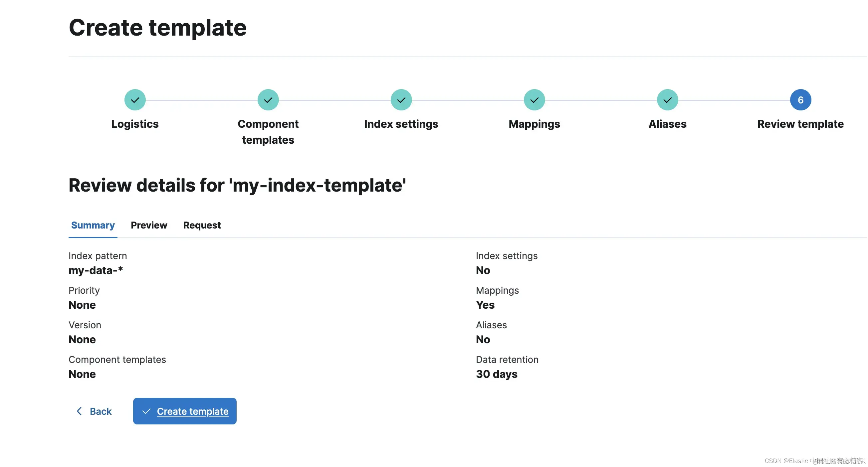Image resolution: width=868 pixels, height=467 pixels.
Task: Go to Aliases step label
Action: click(x=667, y=124)
